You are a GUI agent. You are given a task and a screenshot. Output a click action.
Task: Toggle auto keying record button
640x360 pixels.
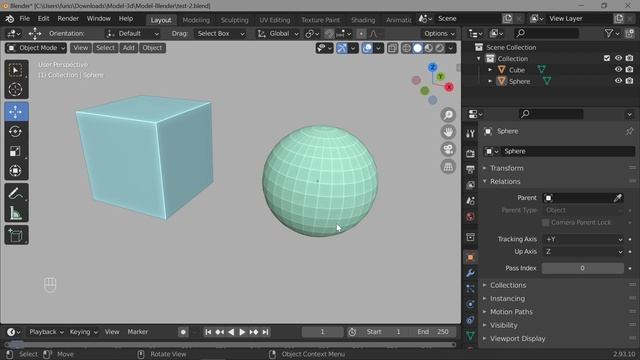[x=183, y=332]
